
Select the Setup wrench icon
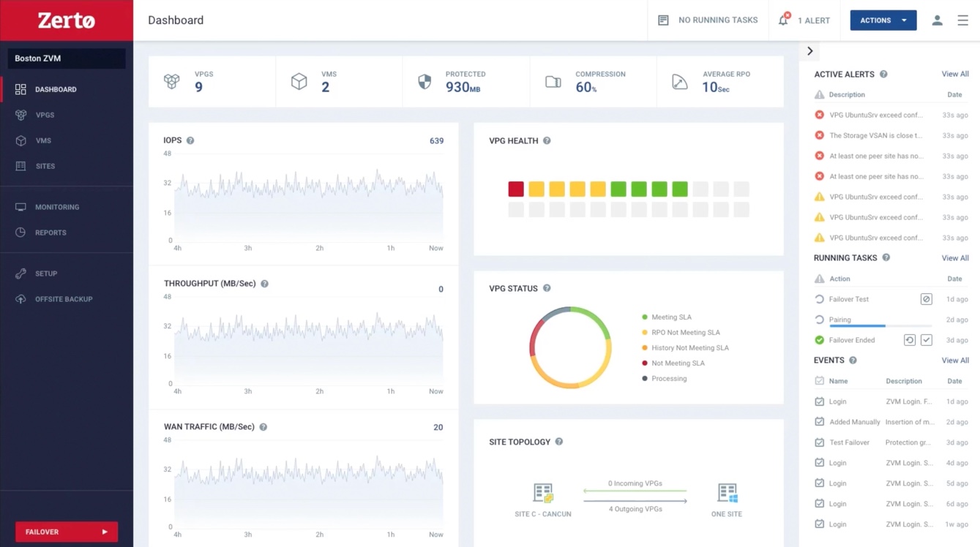(x=20, y=273)
